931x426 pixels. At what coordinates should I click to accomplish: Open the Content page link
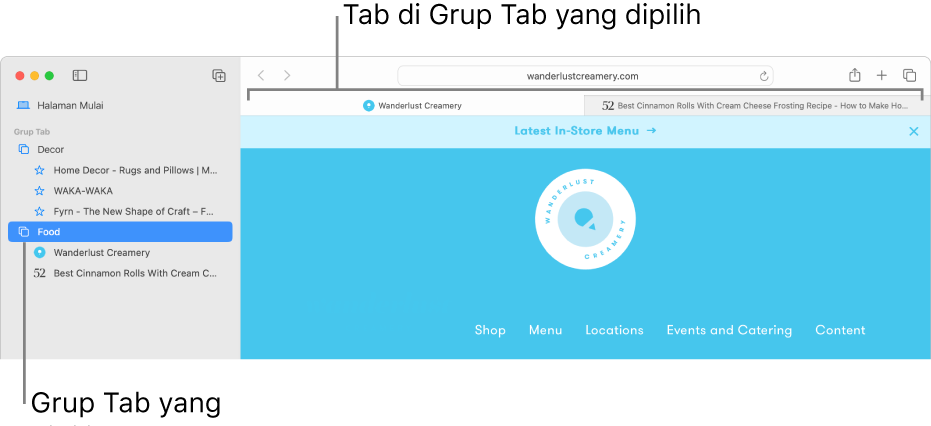pyautogui.click(x=840, y=330)
